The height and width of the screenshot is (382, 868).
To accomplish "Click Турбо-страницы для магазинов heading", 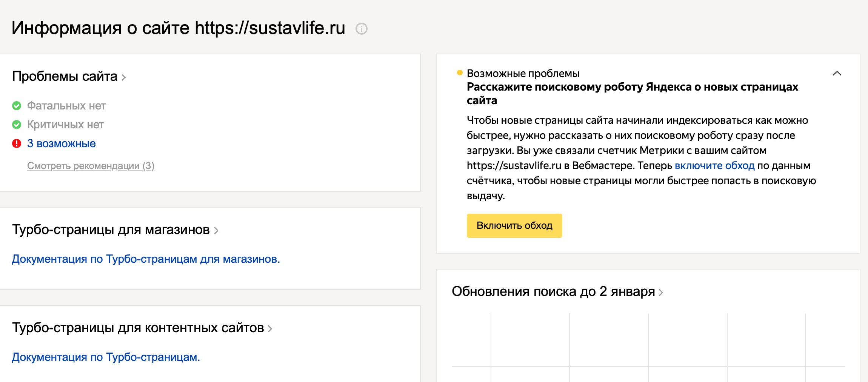I will pyautogui.click(x=111, y=230).
